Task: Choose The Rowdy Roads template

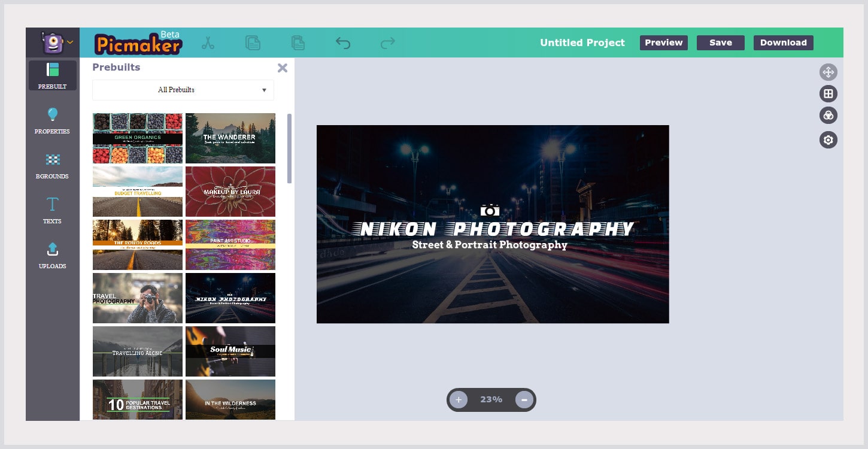Action: click(x=138, y=245)
